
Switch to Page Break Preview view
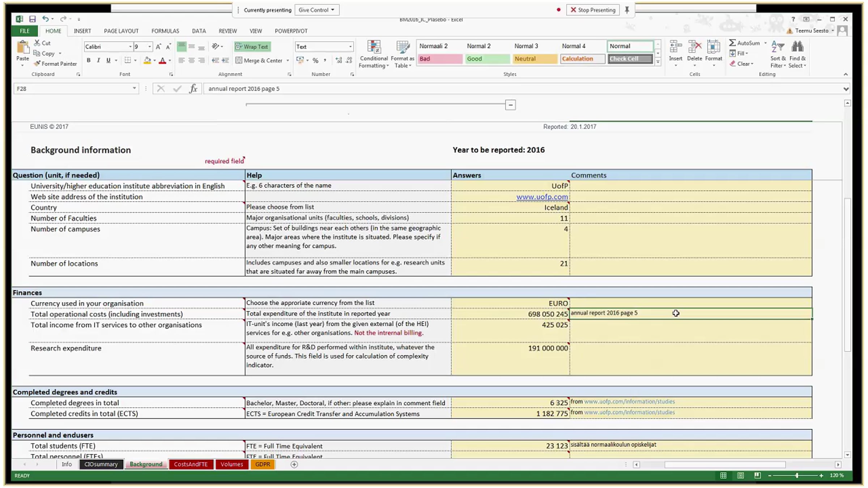[x=757, y=476]
